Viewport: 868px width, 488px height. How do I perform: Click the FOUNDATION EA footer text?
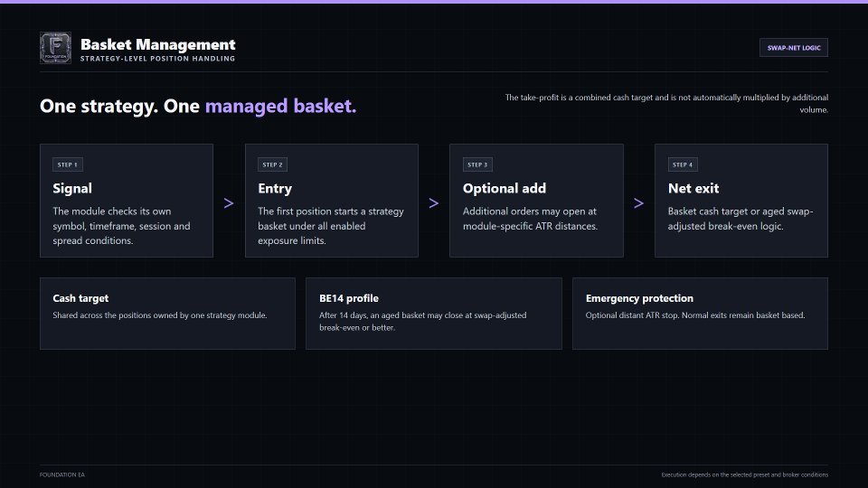point(62,474)
